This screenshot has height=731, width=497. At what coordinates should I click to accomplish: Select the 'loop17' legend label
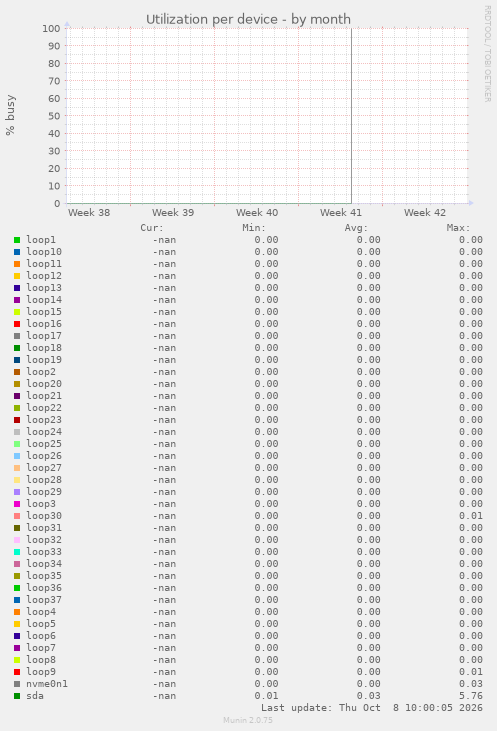click(x=44, y=336)
